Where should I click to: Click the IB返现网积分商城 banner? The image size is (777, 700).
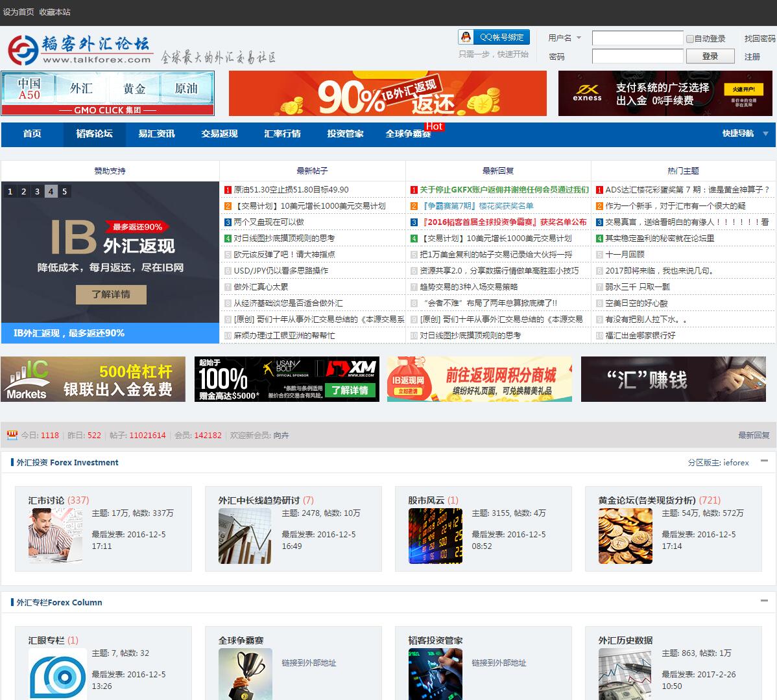[480, 379]
